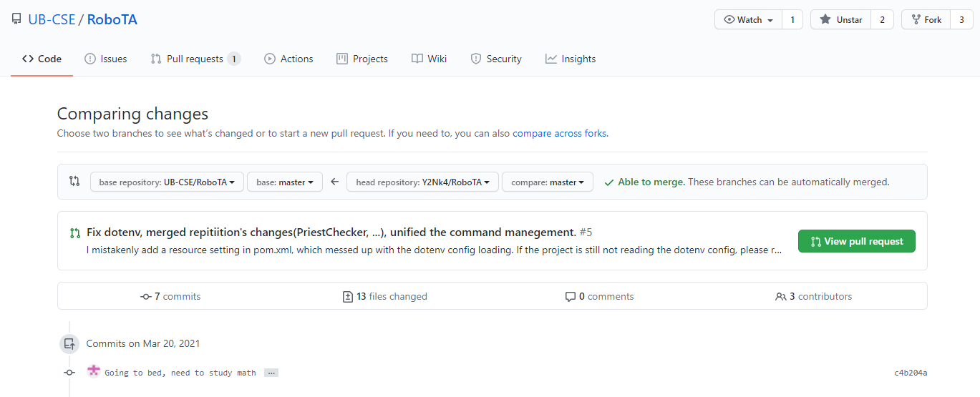
Task: Click the Comparing changes heading
Action: tap(132, 114)
